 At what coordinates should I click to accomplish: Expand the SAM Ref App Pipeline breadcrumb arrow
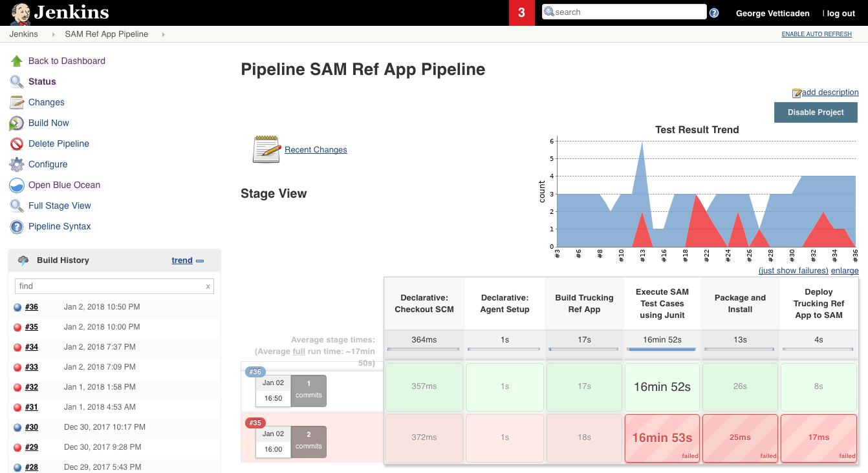pos(163,34)
